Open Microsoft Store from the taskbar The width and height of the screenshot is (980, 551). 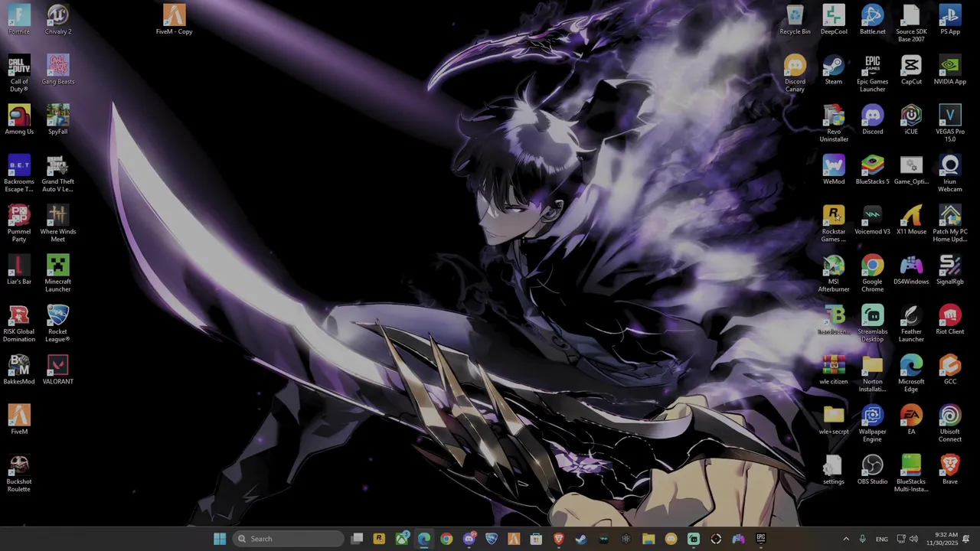(536, 539)
